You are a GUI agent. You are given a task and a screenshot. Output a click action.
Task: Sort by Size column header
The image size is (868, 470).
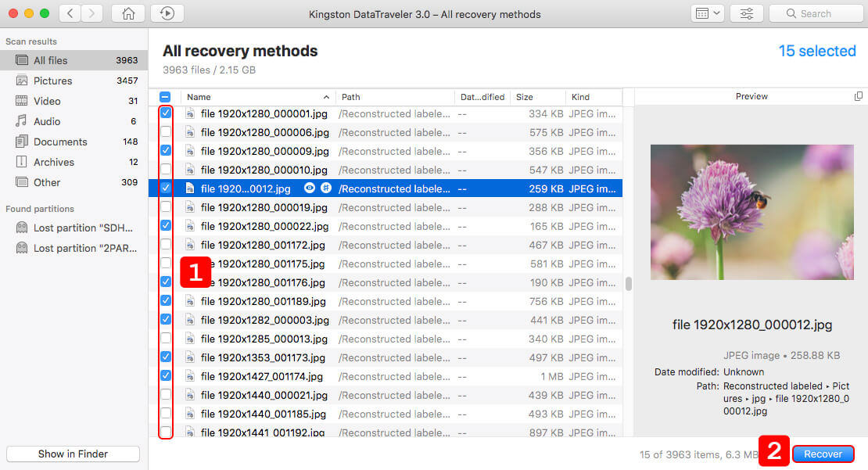pyautogui.click(x=537, y=97)
